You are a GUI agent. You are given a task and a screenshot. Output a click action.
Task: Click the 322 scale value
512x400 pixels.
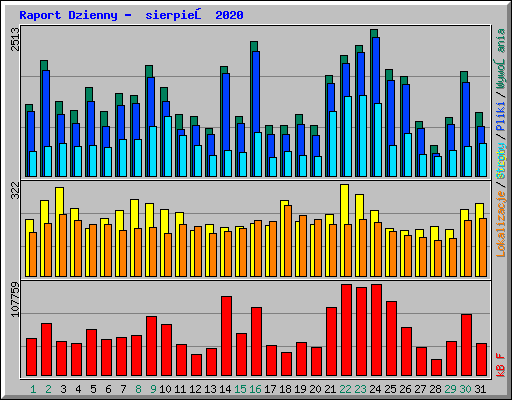click(15, 191)
